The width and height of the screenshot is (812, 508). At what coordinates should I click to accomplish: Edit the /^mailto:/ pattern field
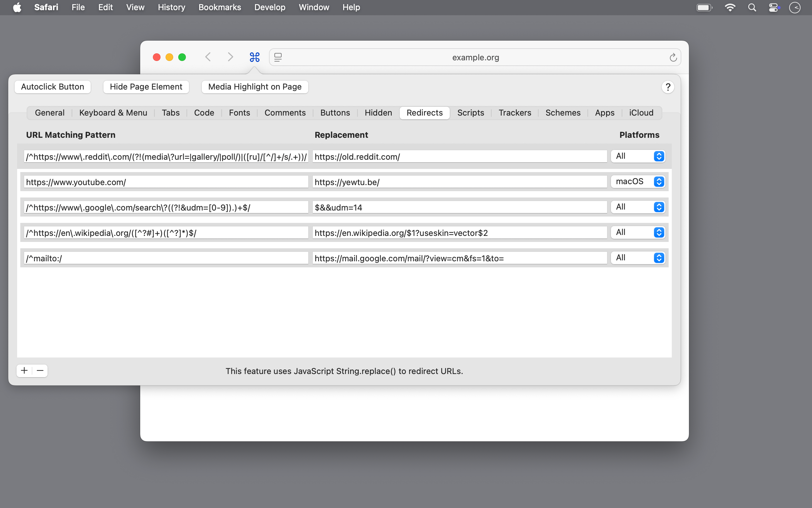(x=166, y=258)
